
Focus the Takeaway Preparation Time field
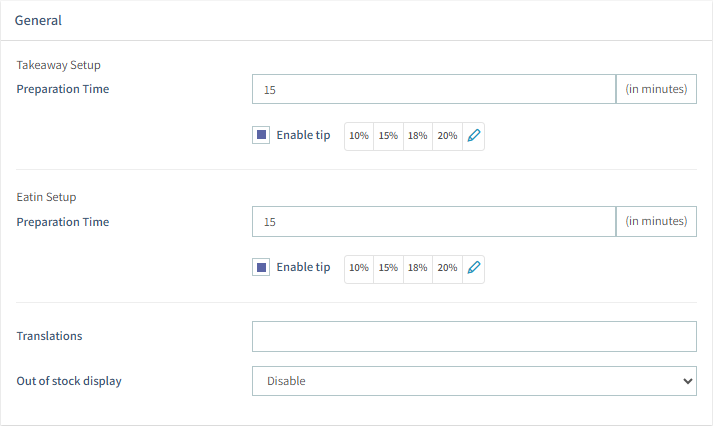(x=433, y=90)
